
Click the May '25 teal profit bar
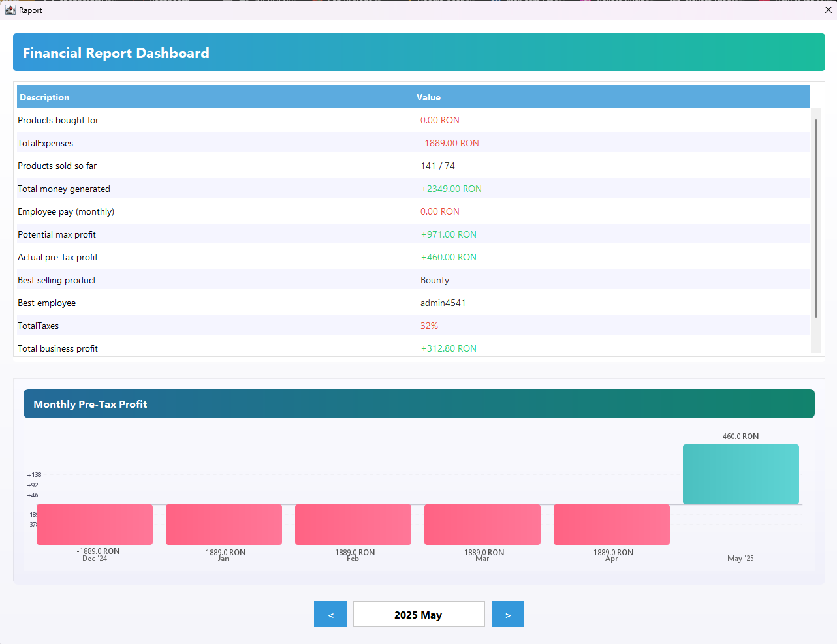pos(740,474)
